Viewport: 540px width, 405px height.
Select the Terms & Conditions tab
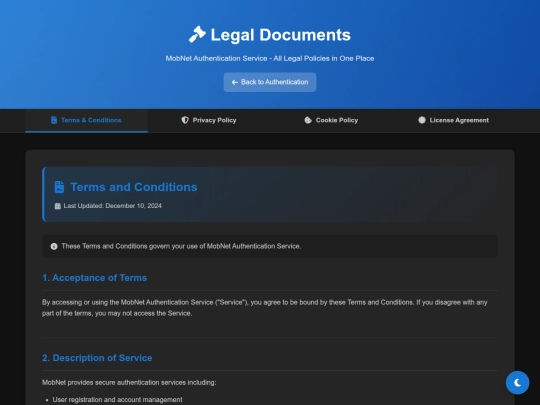(86, 120)
